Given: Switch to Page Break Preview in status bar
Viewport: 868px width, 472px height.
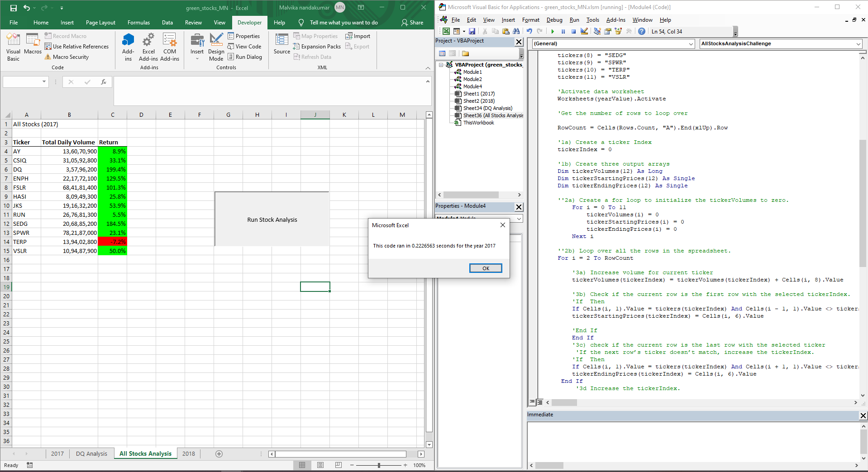Looking at the screenshot, I should pos(339,465).
